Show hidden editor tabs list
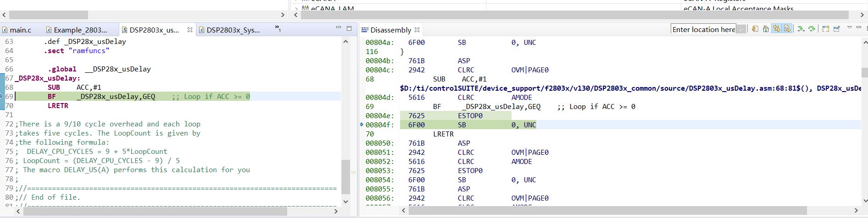Viewport: 868px width, 218px height. 278,29
